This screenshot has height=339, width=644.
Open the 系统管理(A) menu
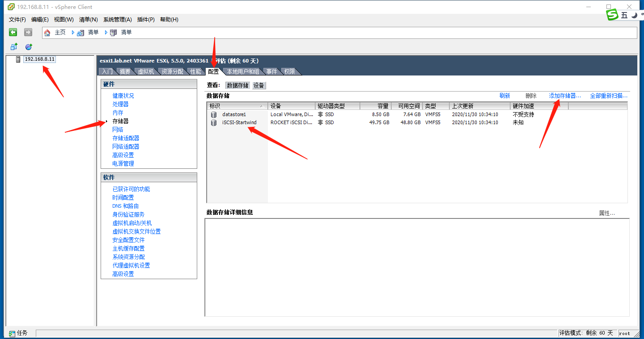coord(117,20)
